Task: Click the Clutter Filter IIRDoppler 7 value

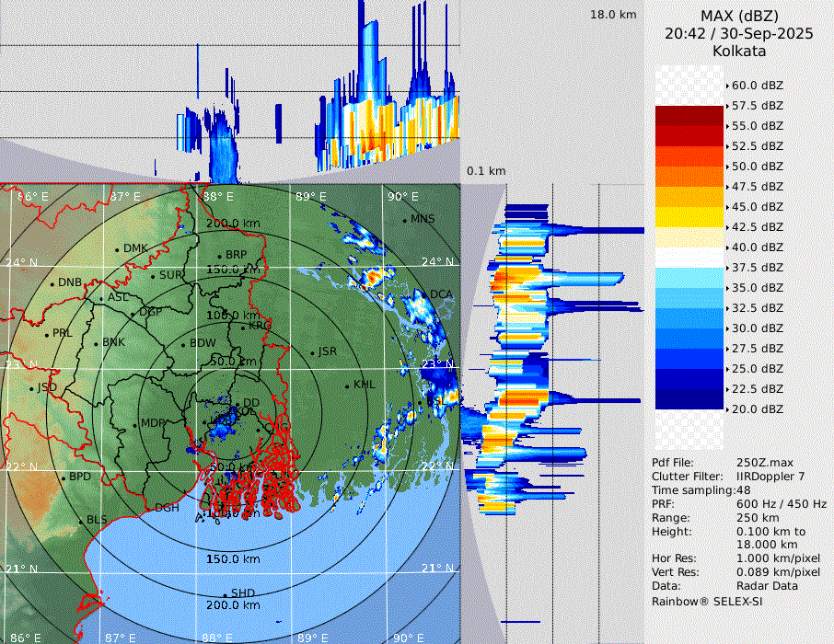Action: (x=770, y=477)
